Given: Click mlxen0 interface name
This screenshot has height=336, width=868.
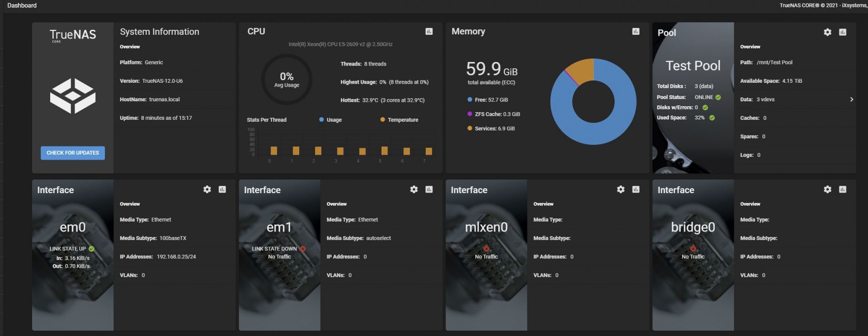Looking at the screenshot, I should coord(486,227).
